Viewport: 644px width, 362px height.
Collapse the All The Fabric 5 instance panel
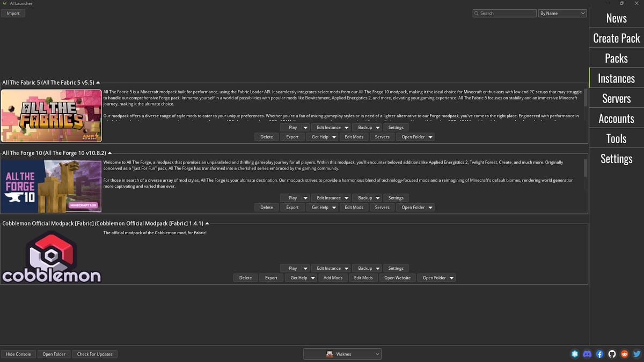click(97, 82)
